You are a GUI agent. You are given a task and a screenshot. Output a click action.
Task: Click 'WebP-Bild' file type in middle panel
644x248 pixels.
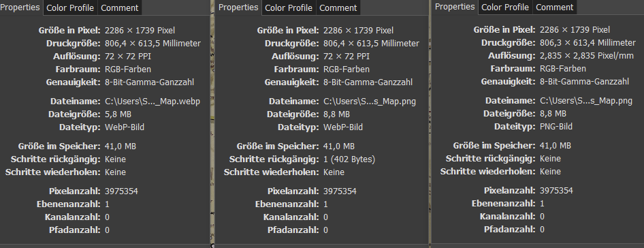tap(343, 127)
